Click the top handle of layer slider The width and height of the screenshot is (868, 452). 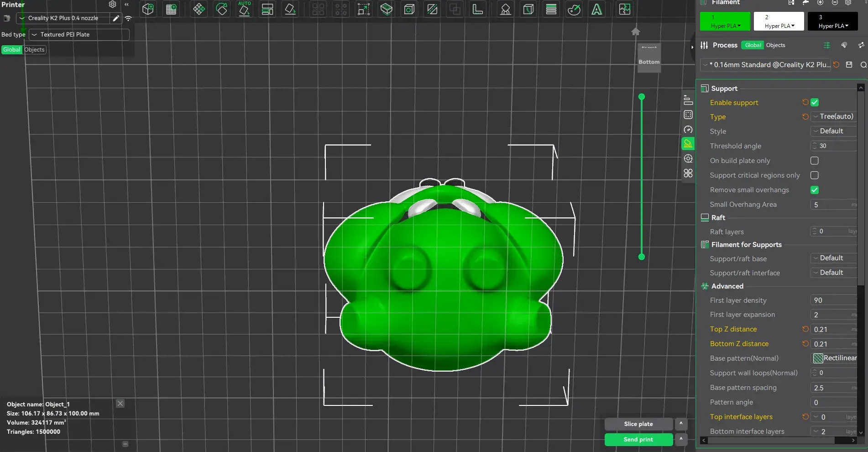[x=642, y=97]
